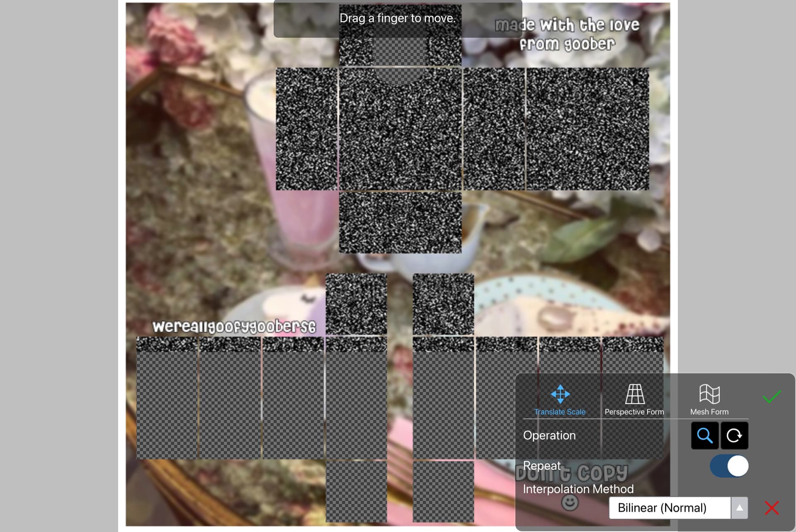Tap the Operation label
796x532 pixels.
[549, 435]
